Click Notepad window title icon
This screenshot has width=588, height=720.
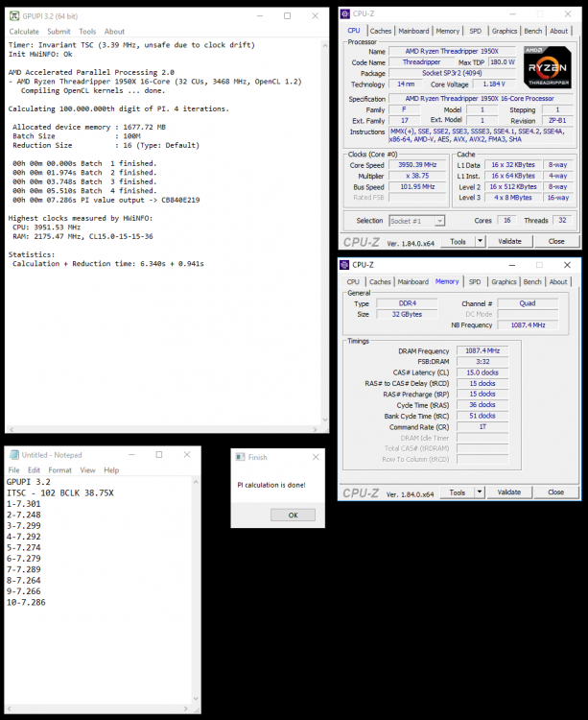(14, 455)
